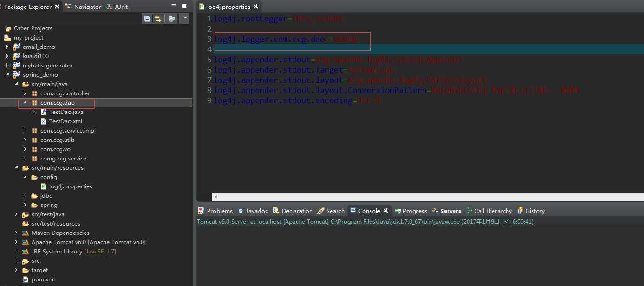Expand the mybatis_generator project

tap(7, 65)
